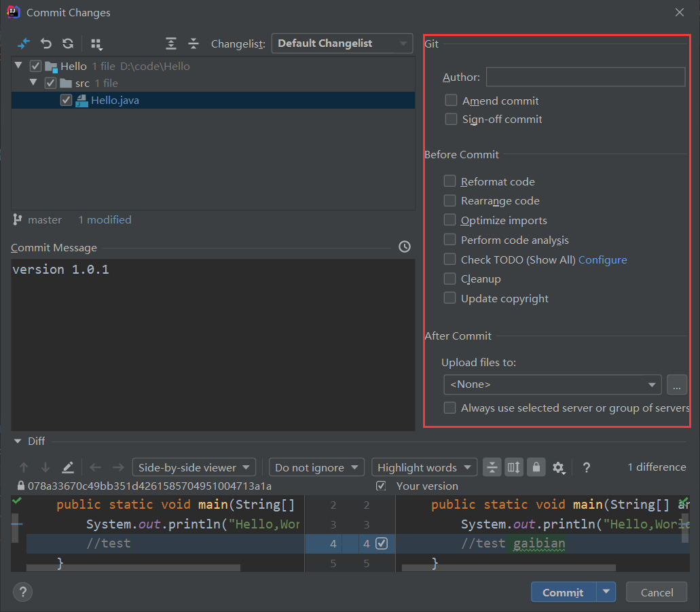Toggle line 4 change inclusion checkbox
Image resolution: width=700 pixels, height=612 pixels.
(382, 543)
